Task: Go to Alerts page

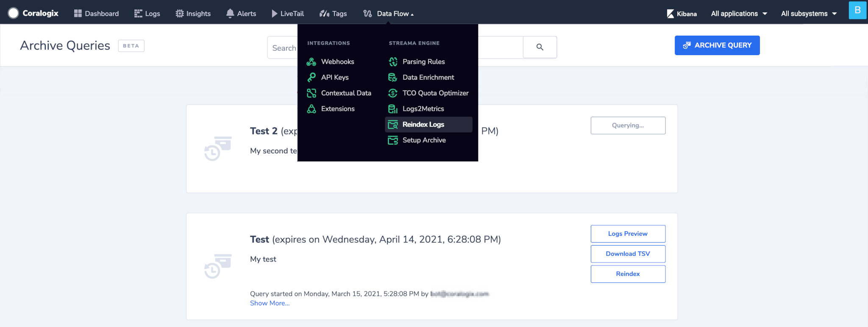Action: (241, 14)
